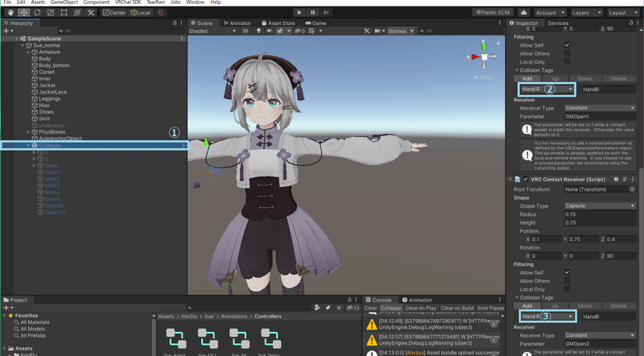Lock the Inspector panel

(x=631, y=23)
